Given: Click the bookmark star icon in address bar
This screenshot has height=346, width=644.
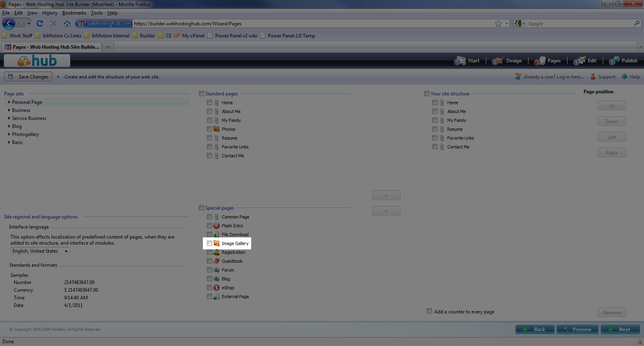Looking at the screenshot, I should (x=498, y=24).
